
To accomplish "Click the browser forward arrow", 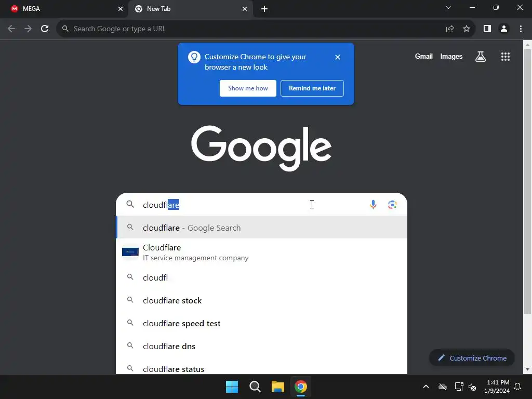I will pyautogui.click(x=28, y=29).
